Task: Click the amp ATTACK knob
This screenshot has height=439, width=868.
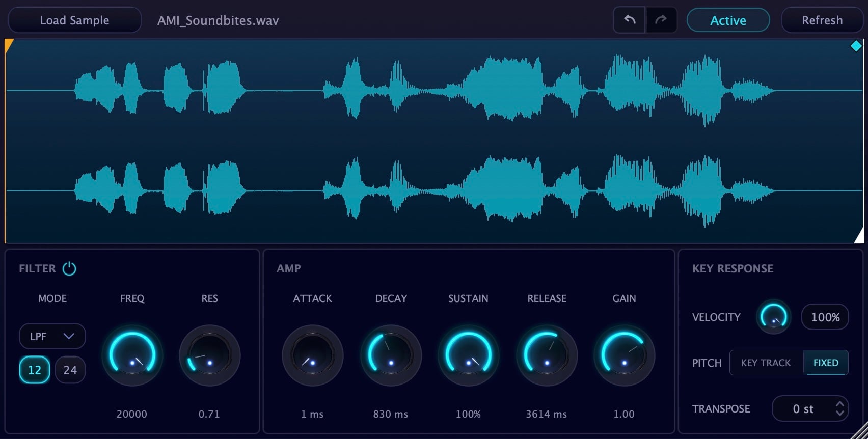Action: [312, 355]
